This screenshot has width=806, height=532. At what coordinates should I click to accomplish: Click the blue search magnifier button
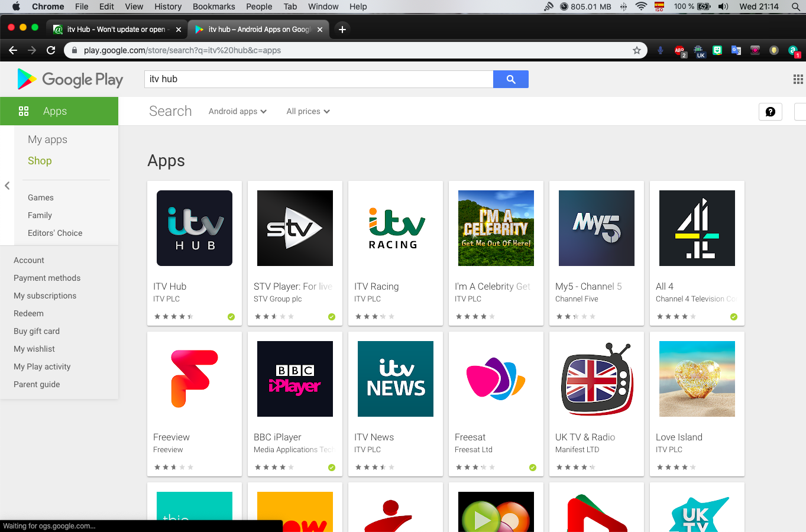tap(511, 79)
